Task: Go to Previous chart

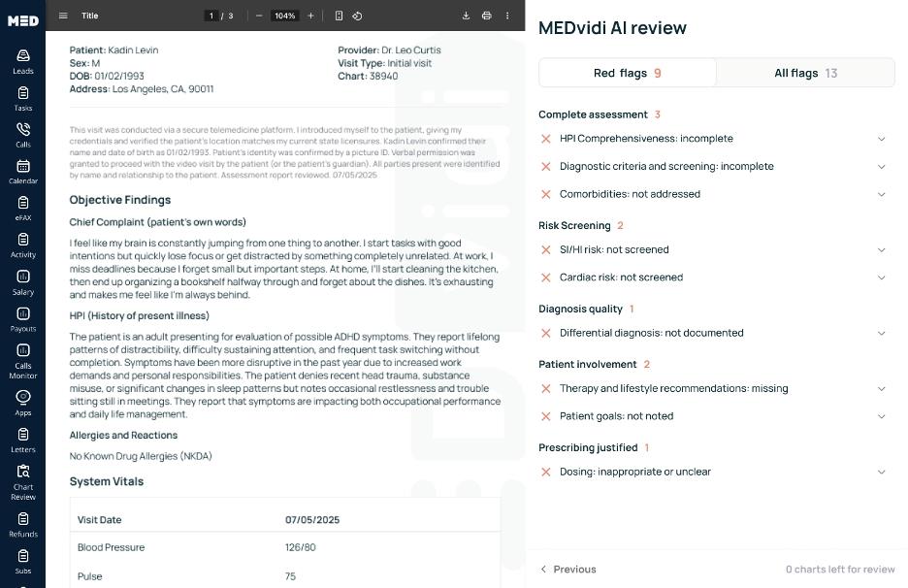Action: pos(568,570)
